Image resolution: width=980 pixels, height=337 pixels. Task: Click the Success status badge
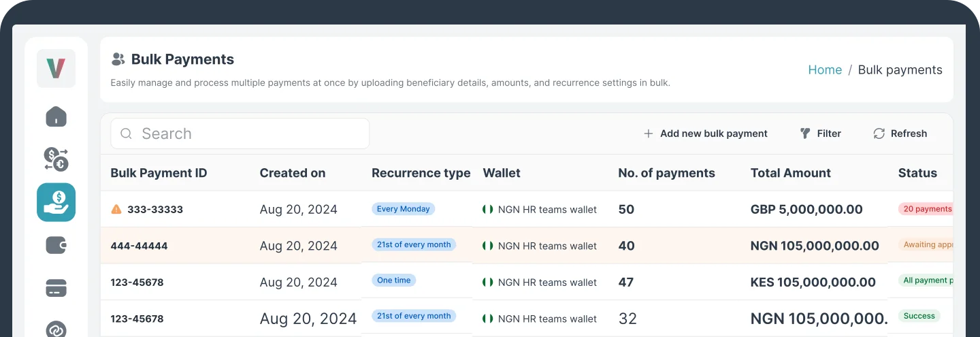(919, 316)
